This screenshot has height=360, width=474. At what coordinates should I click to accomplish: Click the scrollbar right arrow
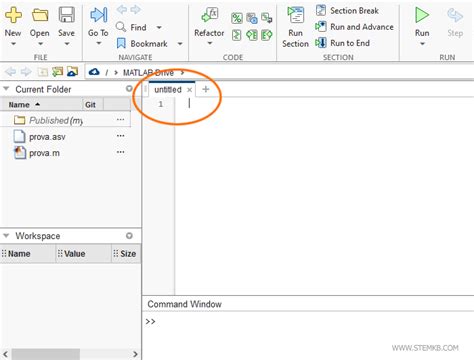(x=135, y=354)
